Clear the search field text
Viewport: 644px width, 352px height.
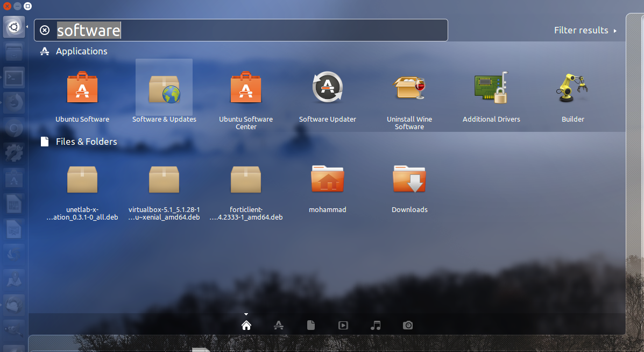45,31
